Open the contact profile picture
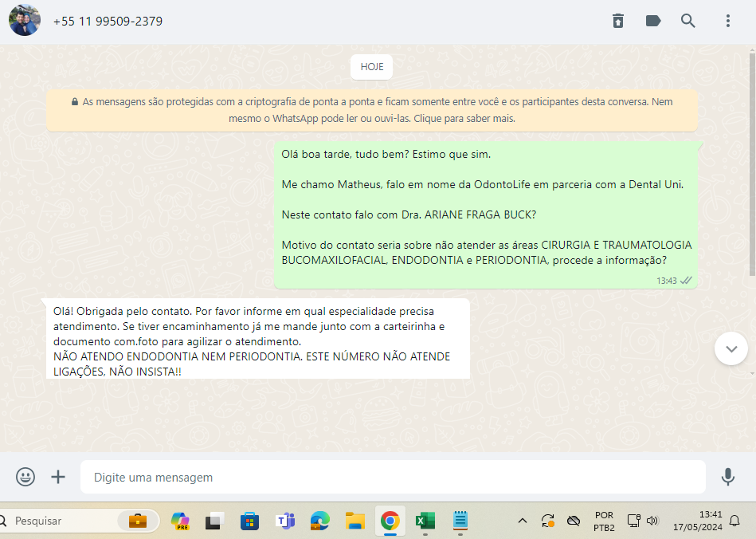The image size is (756, 539). click(x=25, y=20)
